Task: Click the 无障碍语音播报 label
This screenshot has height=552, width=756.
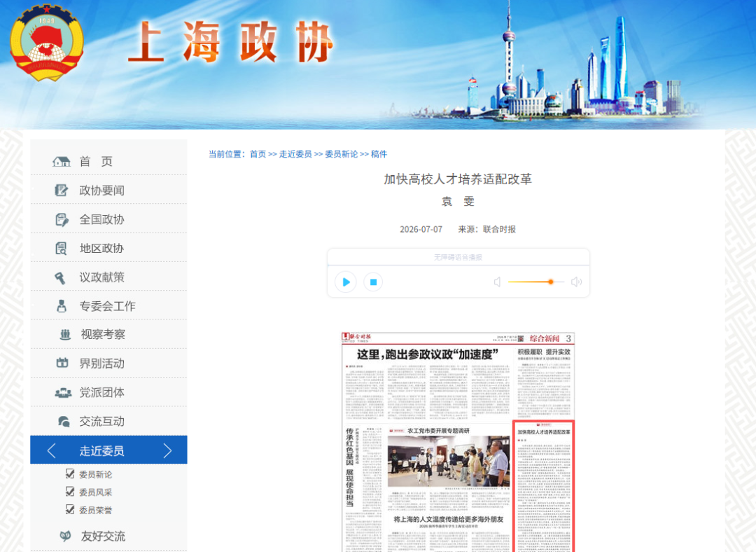Action: pos(458,257)
